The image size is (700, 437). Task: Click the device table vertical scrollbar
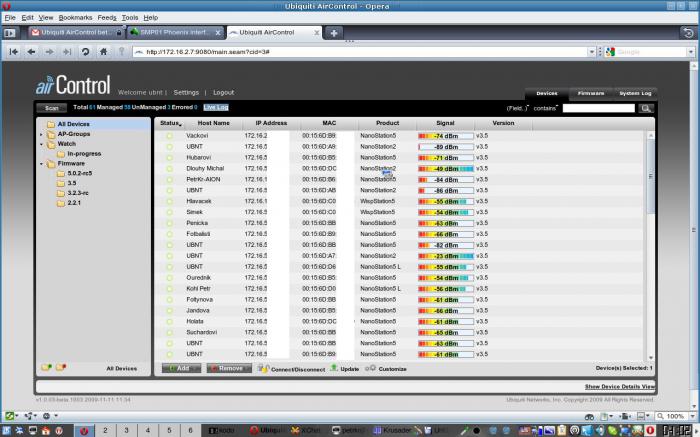pyautogui.click(x=650, y=246)
